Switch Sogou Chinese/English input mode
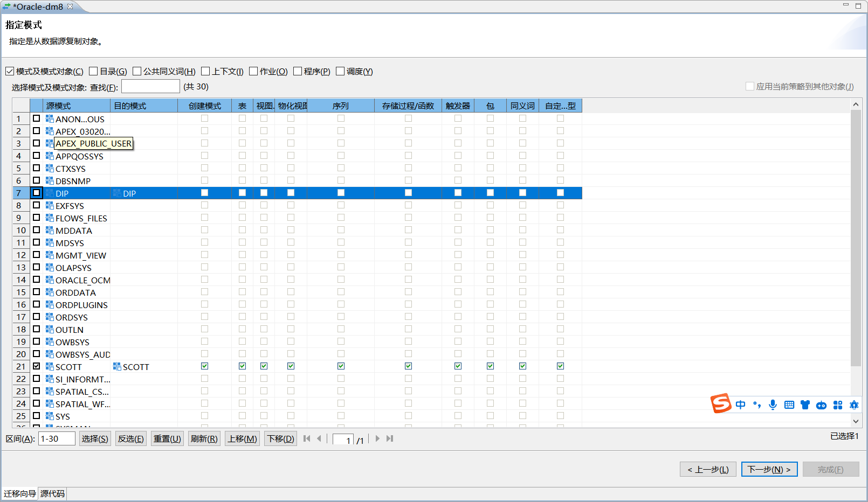This screenshot has height=502, width=868. point(741,405)
